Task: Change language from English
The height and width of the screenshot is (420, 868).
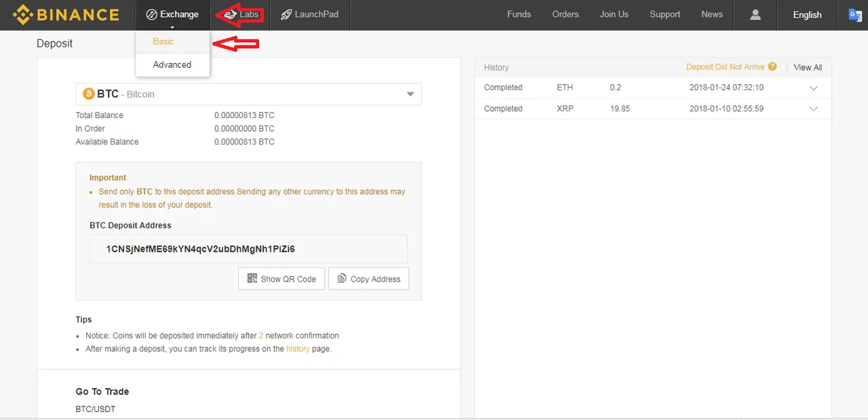Action: 807,14
